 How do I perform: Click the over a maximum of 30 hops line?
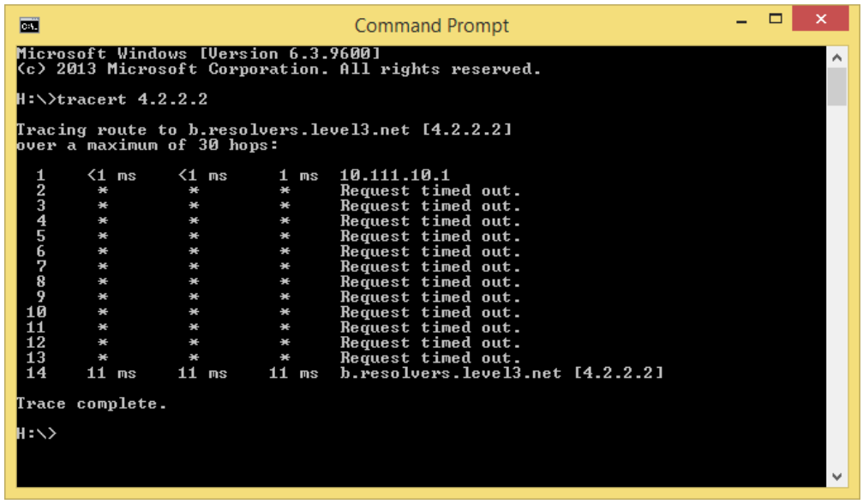pos(147,145)
